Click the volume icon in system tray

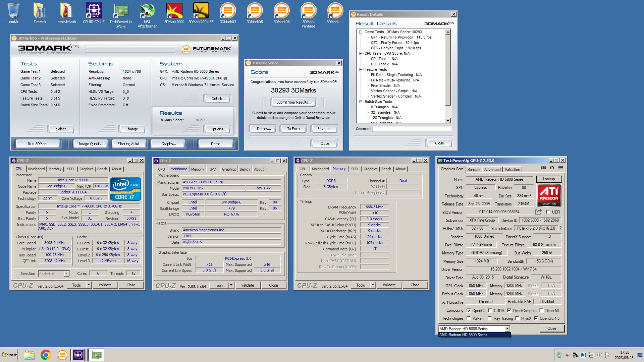tap(599, 355)
